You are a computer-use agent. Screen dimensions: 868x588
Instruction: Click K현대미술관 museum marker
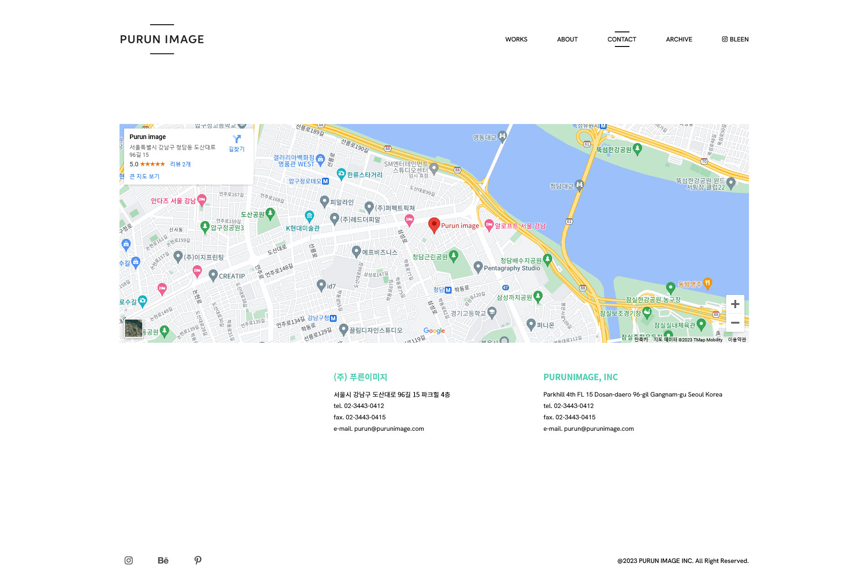309,216
